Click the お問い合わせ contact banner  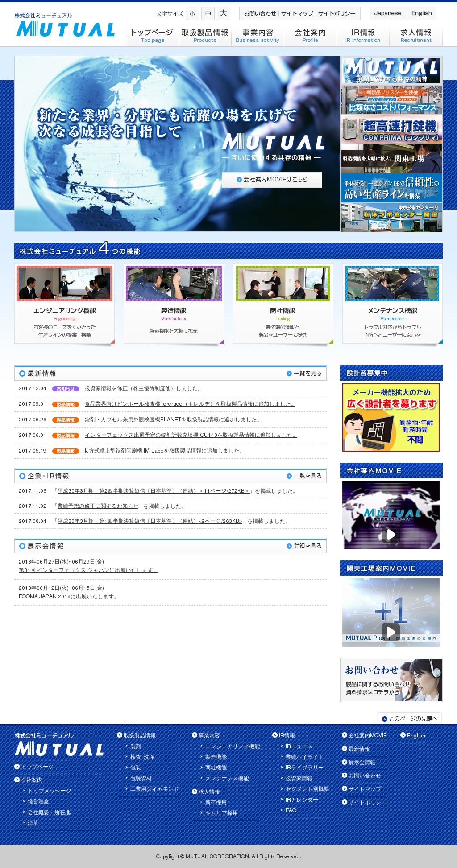[x=391, y=680]
